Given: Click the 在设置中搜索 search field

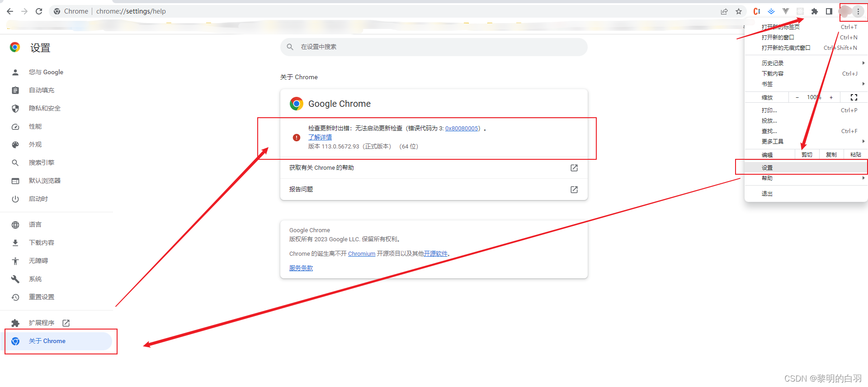Looking at the screenshot, I should point(434,47).
